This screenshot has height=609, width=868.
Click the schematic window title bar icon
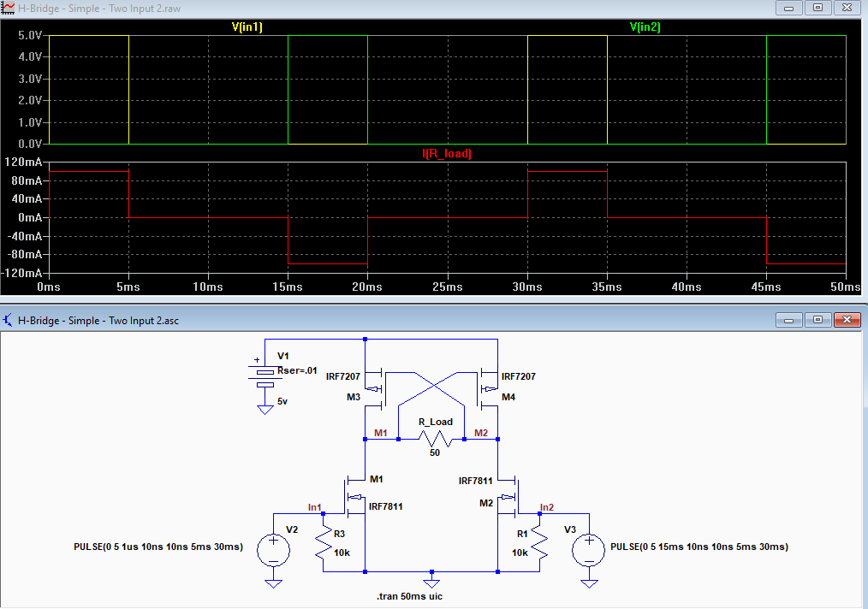[x=8, y=320]
